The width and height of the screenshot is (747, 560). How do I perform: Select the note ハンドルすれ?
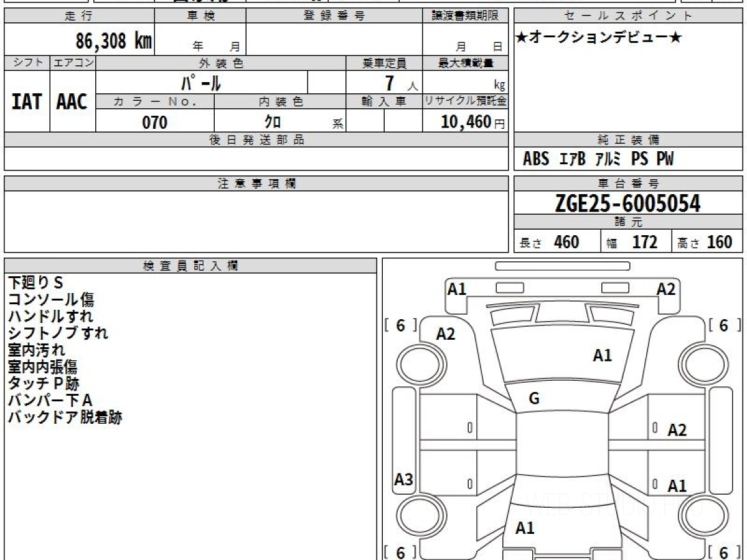pyautogui.click(x=51, y=316)
